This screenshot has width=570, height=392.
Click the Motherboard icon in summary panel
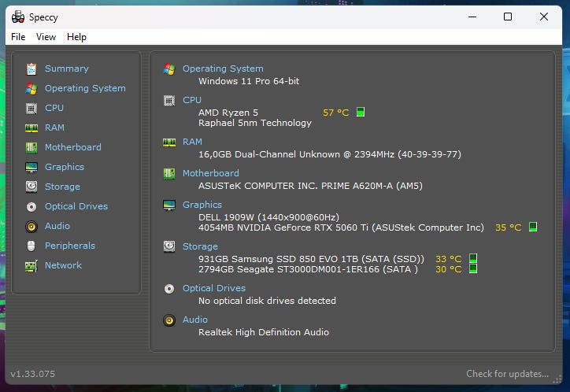[169, 174]
